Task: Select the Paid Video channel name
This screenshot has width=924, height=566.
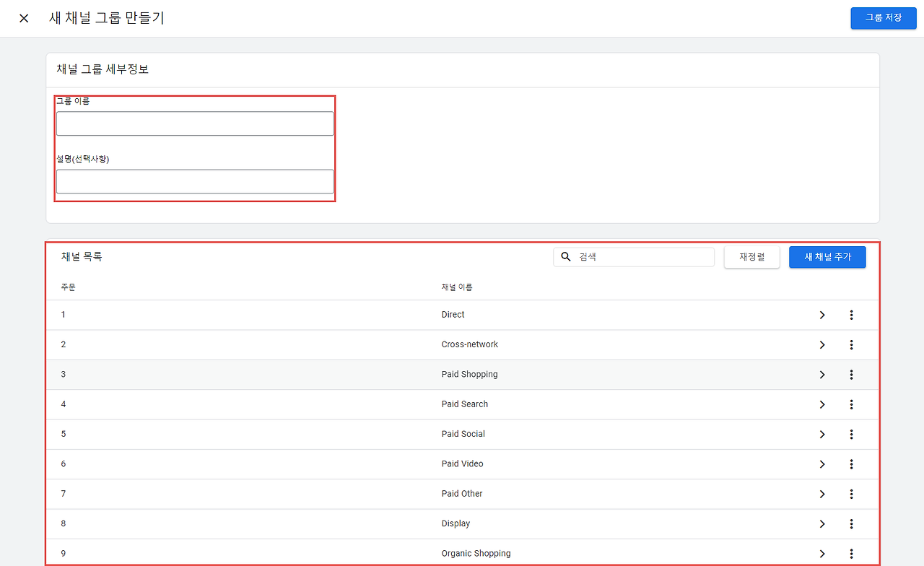Action: click(x=463, y=464)
